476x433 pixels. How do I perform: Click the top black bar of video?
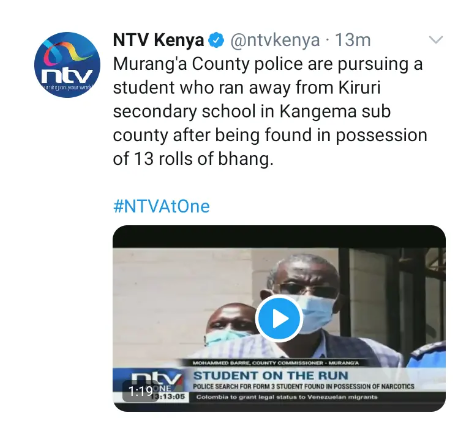[x=279, y=237]
